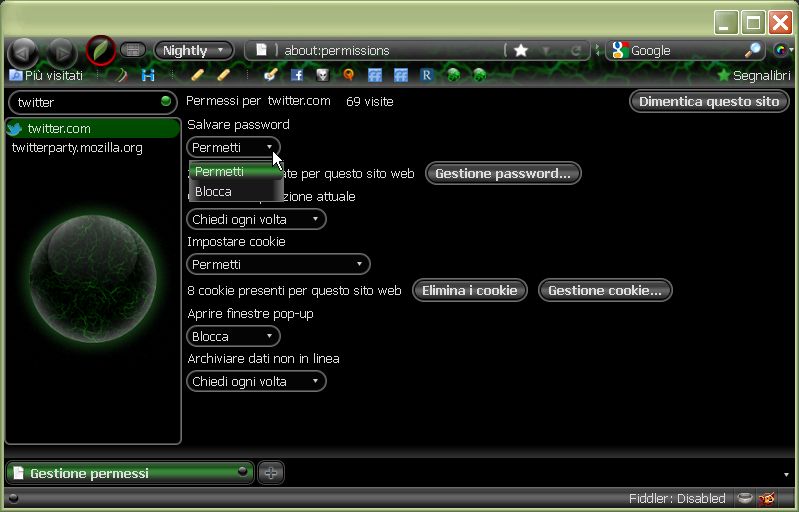Click the Google search input field
Viewport: 799px width, 512px height.
tap(685, 50)
